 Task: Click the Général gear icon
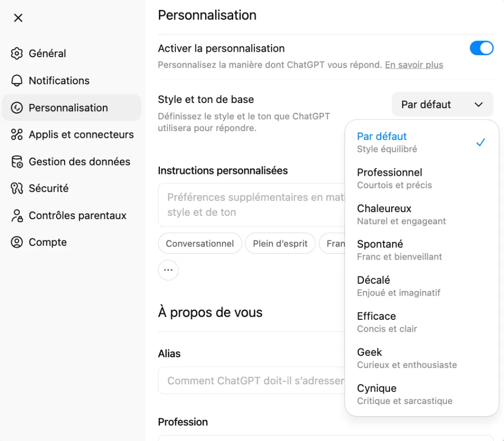[17, 53]
